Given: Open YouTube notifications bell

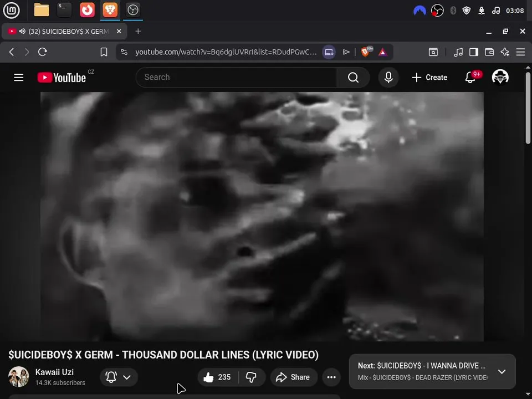Looking at the screenshot, I should [470, 78].
